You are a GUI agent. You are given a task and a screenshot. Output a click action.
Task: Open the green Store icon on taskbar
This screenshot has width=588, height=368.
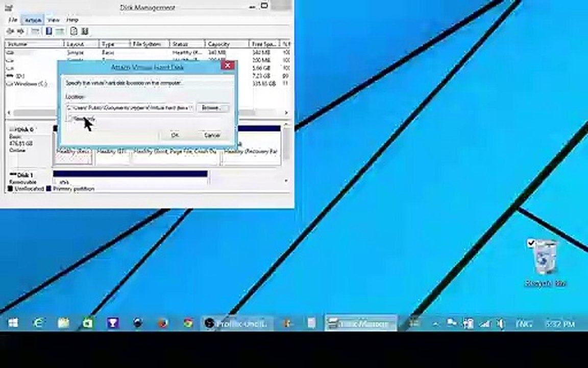click(x=88, y=323)
